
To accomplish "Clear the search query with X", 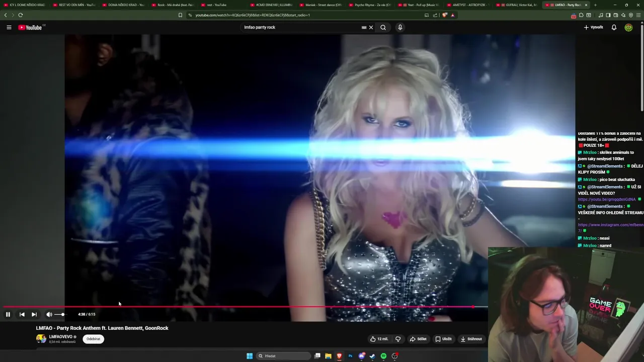I will [371, 27].
